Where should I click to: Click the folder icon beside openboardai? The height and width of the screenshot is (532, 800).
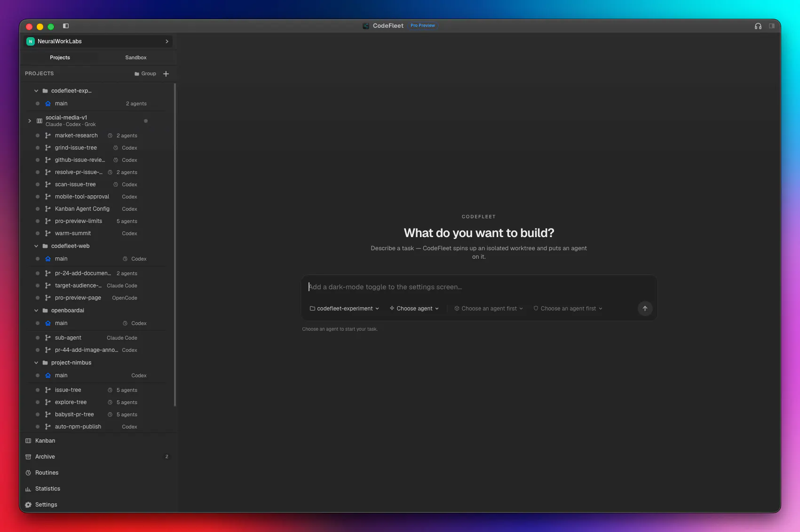[45, 310]
